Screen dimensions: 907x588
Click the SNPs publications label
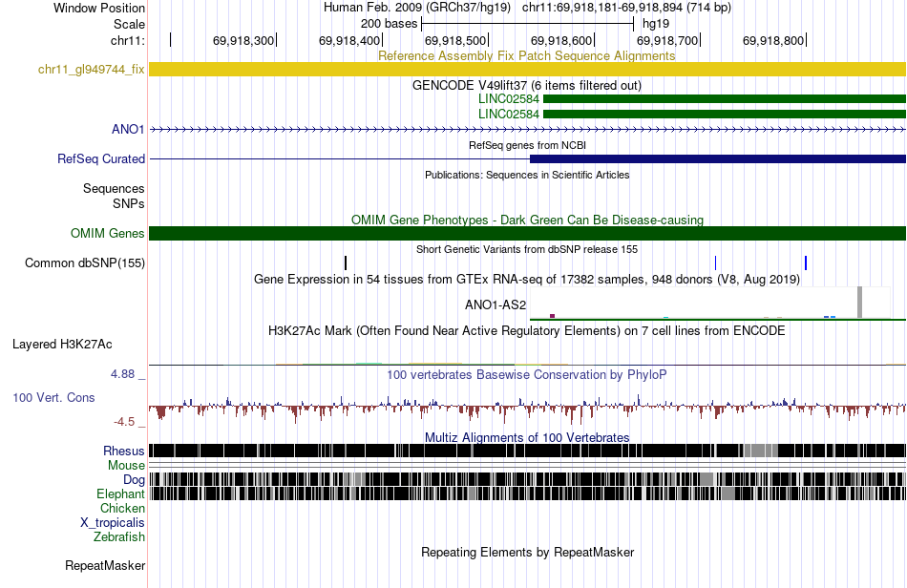pyautogui.click(x=129, y=203)
